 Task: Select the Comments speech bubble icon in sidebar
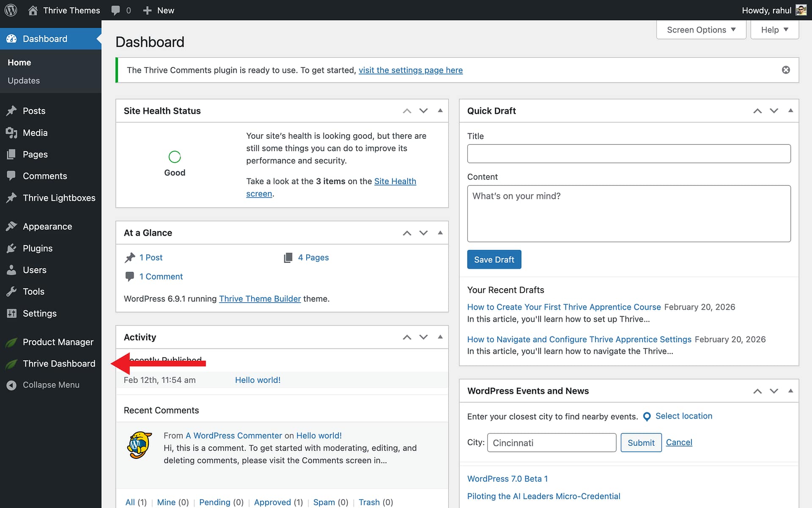pyautogui.click(x=12, y=176)
